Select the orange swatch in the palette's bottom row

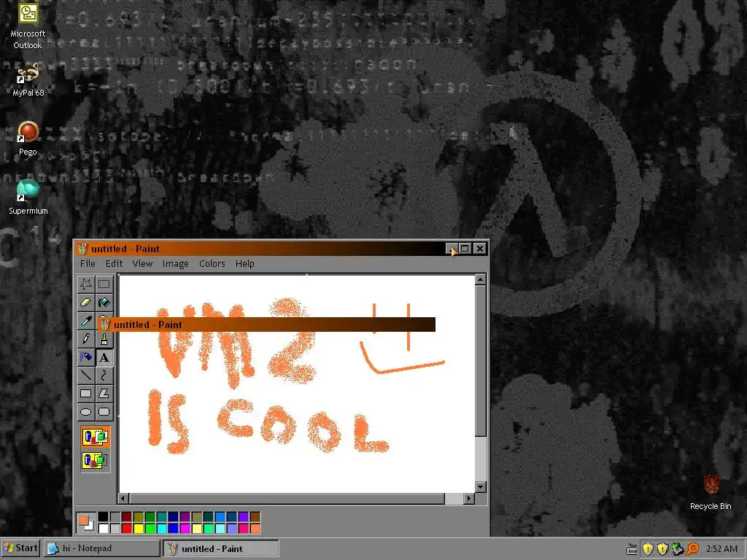[255, 528]
